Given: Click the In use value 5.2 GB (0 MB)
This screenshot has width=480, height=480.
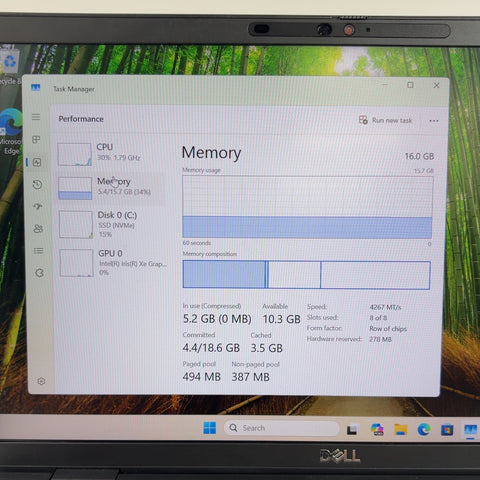Looking at the screenshot, I should [x=217, y=319].
